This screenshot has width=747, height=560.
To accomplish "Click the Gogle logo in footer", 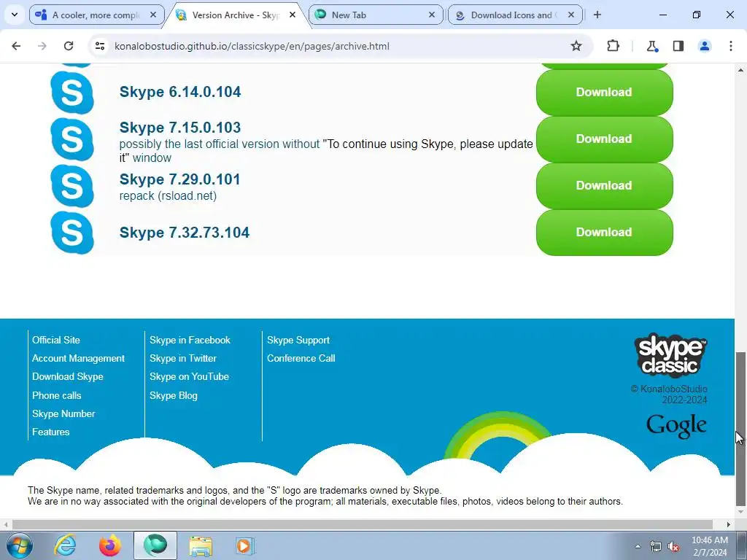I will click(x=676, y=425).
